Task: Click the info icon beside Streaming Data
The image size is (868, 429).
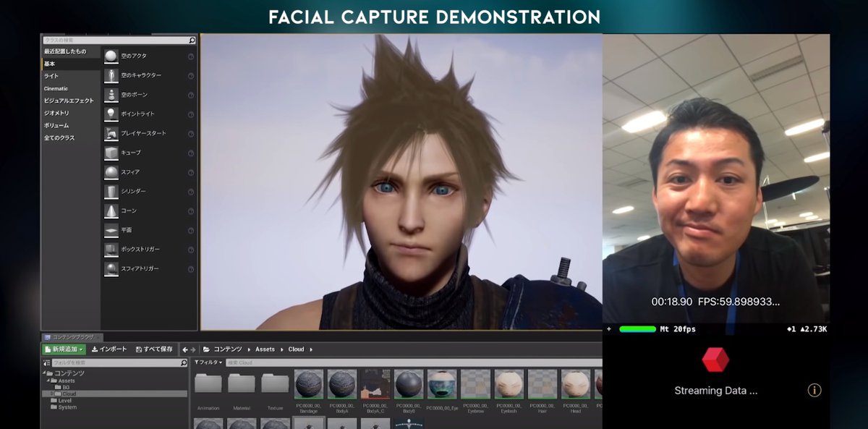Action: point(814,391)
